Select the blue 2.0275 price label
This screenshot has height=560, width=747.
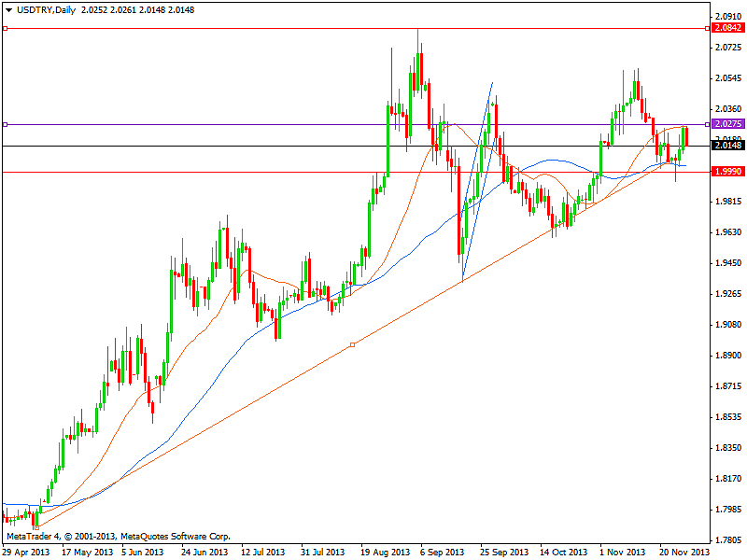[728, 123]
